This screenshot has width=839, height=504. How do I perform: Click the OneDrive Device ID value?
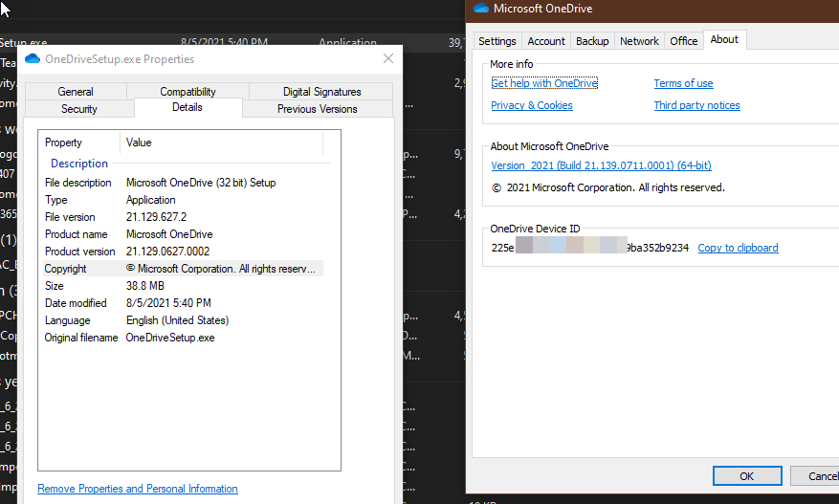pyautogui.click(x=589, y=248)
